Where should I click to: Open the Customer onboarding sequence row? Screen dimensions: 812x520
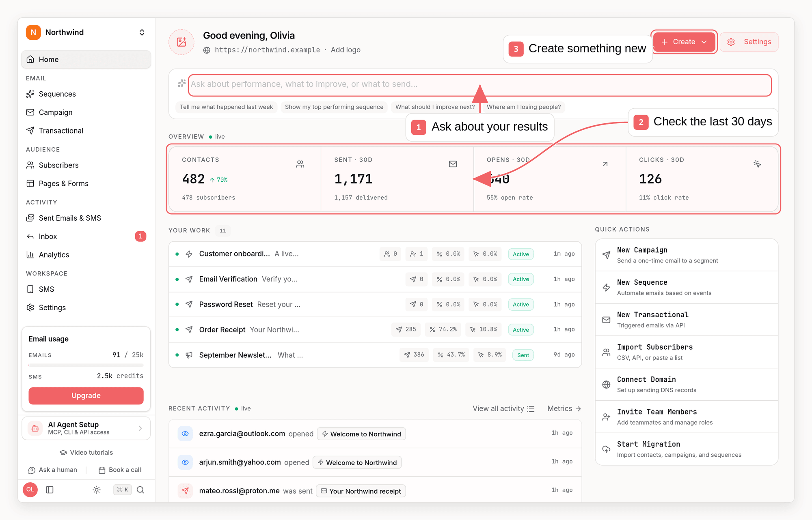[375, 254]
